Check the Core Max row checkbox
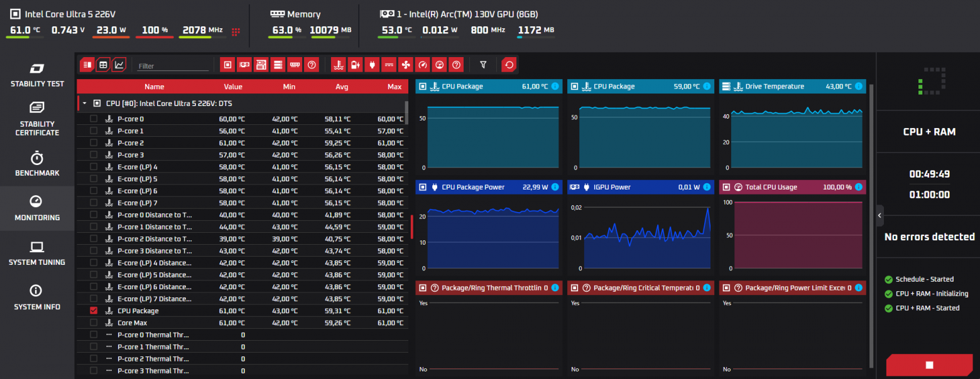Image resolution: width=980 pixels, height=379 pixels. pos(94,323)
